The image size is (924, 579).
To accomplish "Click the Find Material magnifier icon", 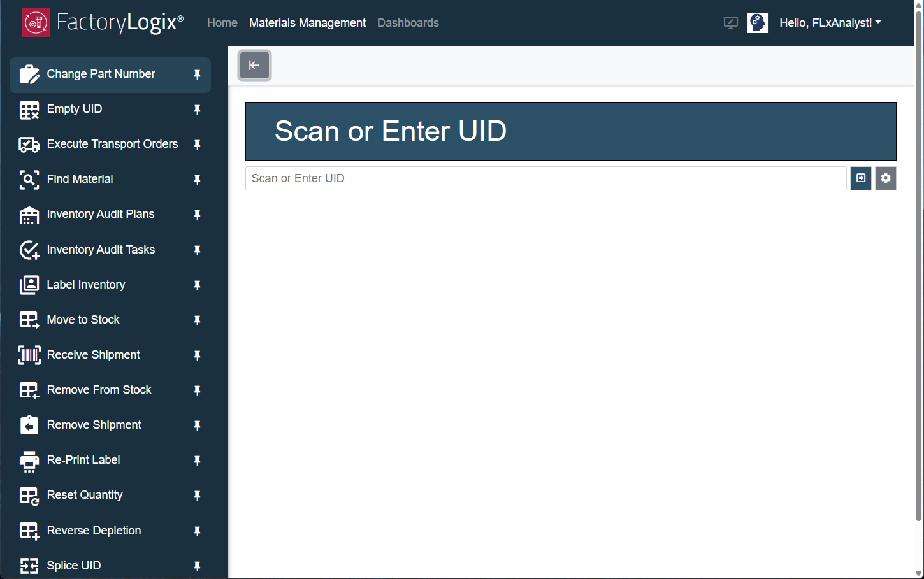I will (29, 179).
